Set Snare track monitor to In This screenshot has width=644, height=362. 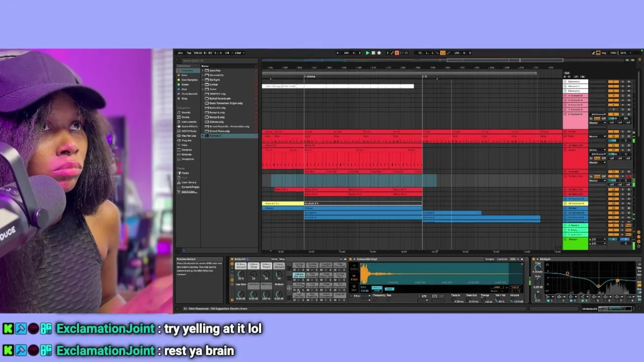591,158
